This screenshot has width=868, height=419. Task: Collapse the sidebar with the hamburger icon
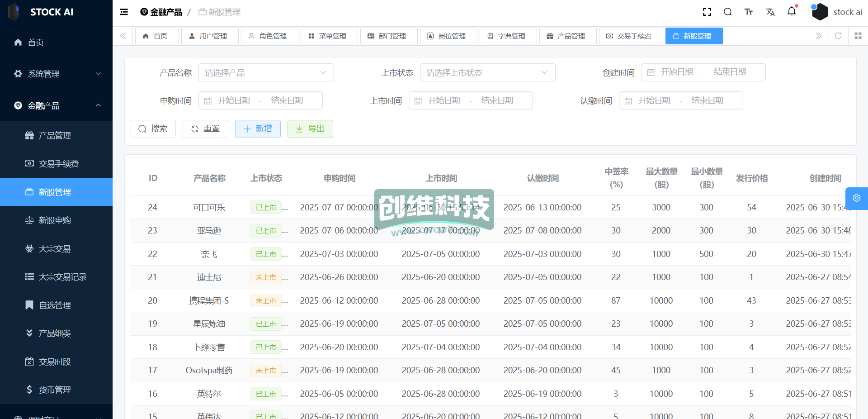tap(124, 12)
